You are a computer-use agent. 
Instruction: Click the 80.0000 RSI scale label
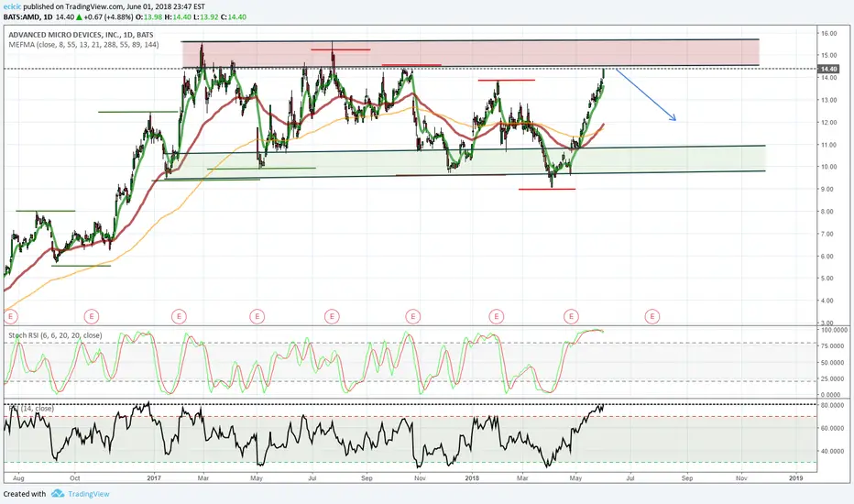pos(833,406)
